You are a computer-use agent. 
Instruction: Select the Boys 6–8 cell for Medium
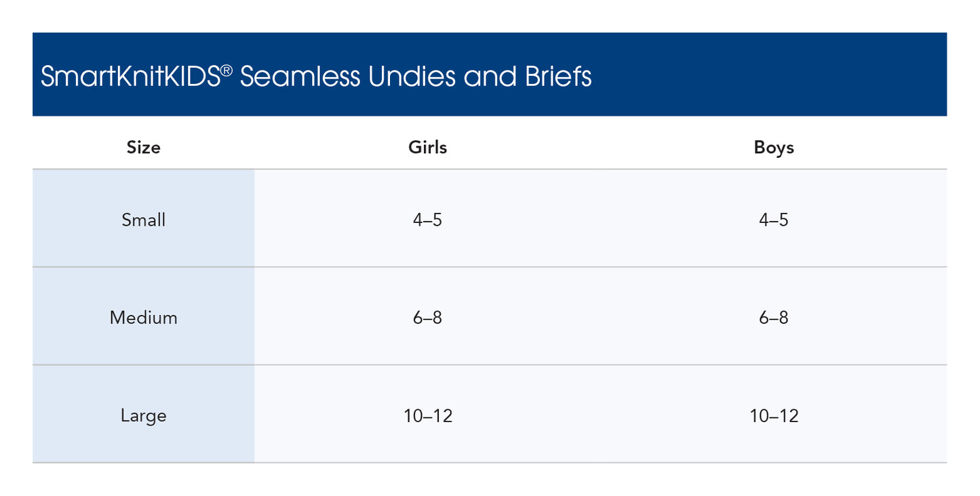[x=774, y=317]
